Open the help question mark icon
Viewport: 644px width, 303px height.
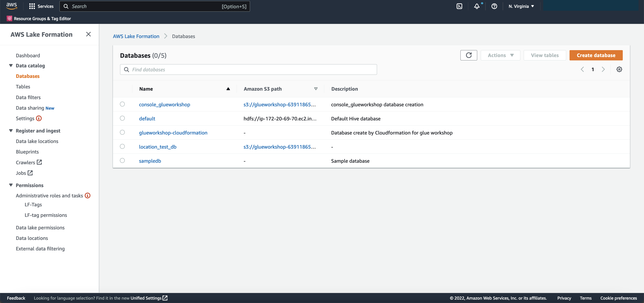pos(494,6)
